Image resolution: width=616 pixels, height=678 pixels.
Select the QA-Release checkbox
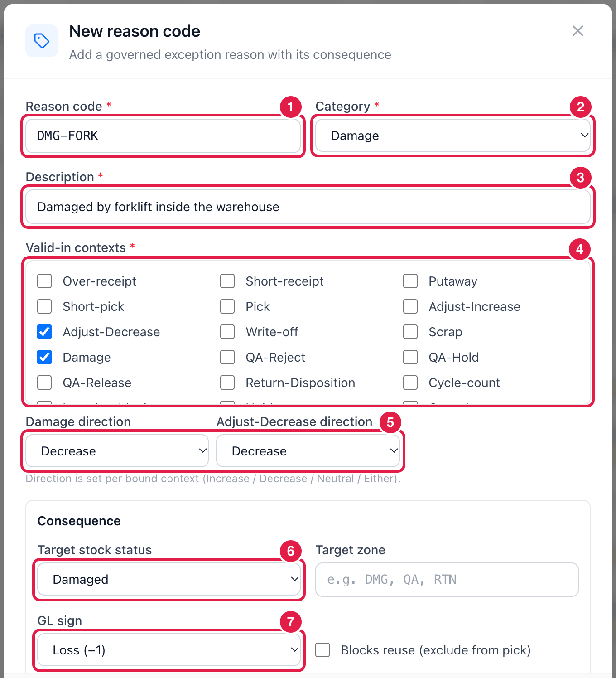pyautogui.click(x=44, y=383)
